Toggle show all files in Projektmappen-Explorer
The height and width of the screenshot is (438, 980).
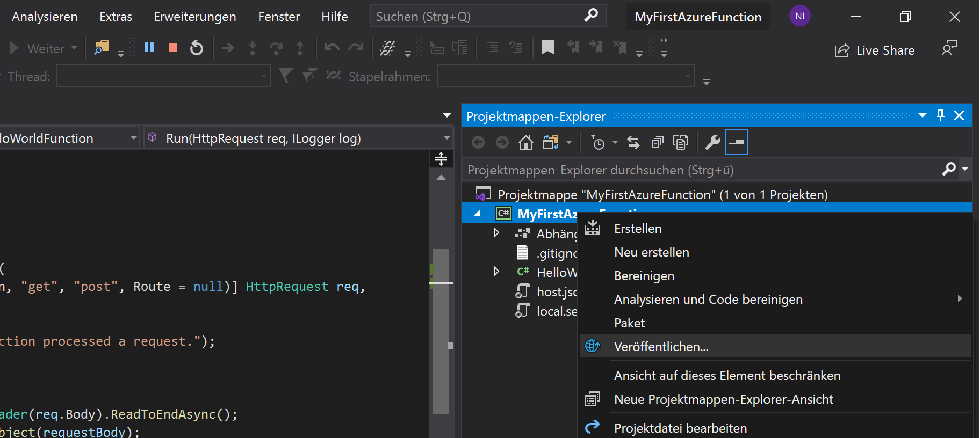(x=681, y=143)
